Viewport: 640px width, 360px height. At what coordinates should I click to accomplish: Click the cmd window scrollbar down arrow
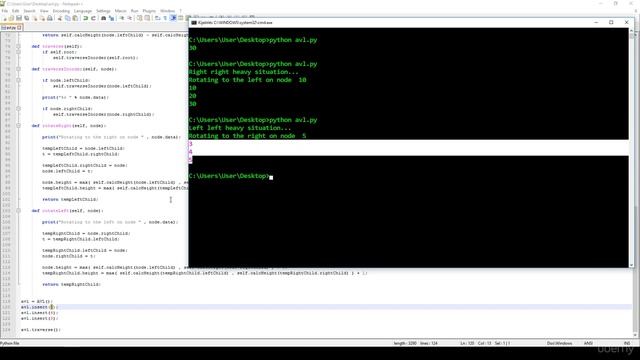coord(631,265)
